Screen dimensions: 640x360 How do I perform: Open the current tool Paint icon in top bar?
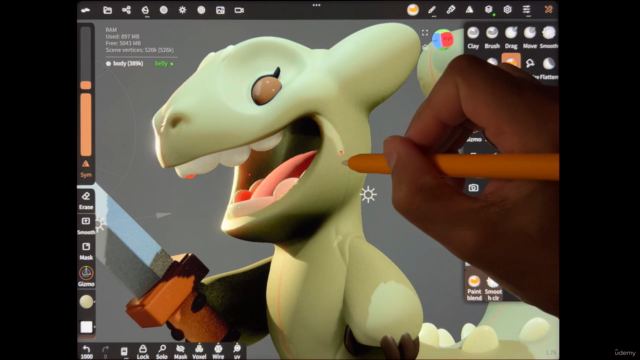pyautogui.click(x=413, y=9)
